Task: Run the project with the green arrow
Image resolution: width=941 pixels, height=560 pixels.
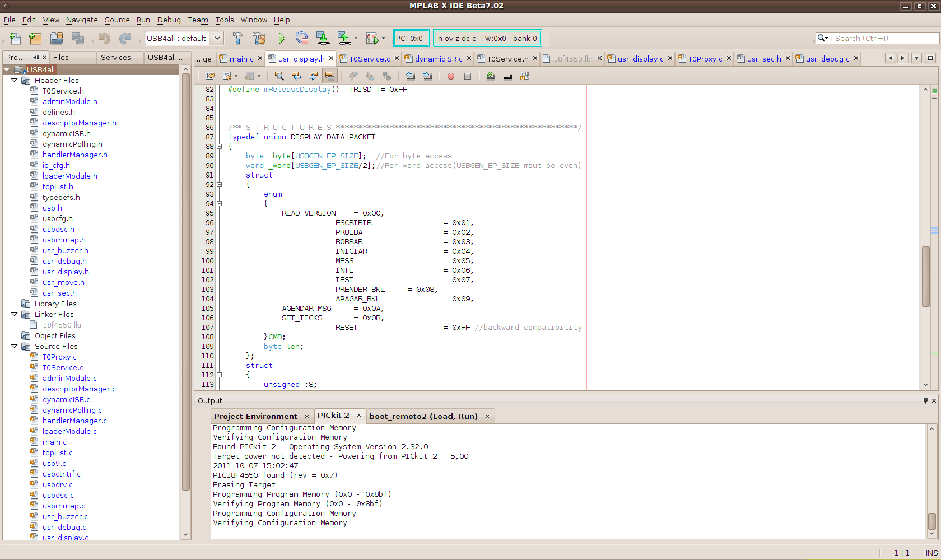Action: click(x=282, y=38)
